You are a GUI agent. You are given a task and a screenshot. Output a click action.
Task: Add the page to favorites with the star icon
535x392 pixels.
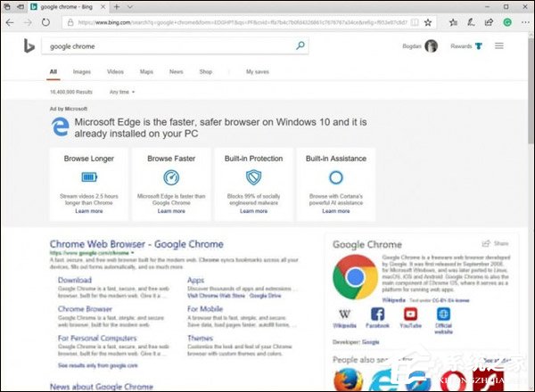(428, 22)
